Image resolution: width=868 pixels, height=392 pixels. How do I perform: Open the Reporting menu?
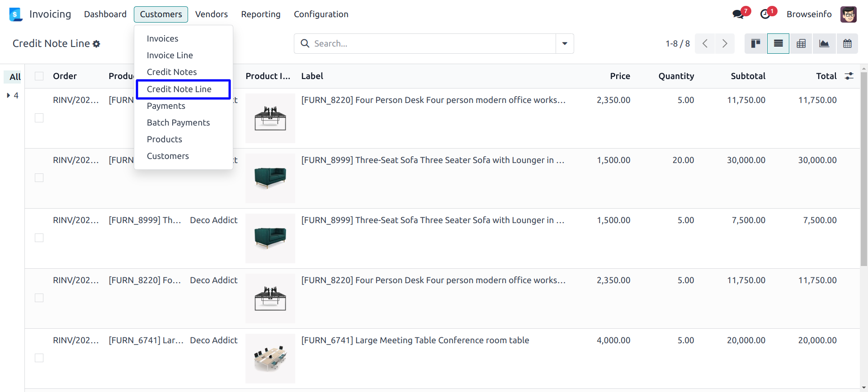pos(260,14)
